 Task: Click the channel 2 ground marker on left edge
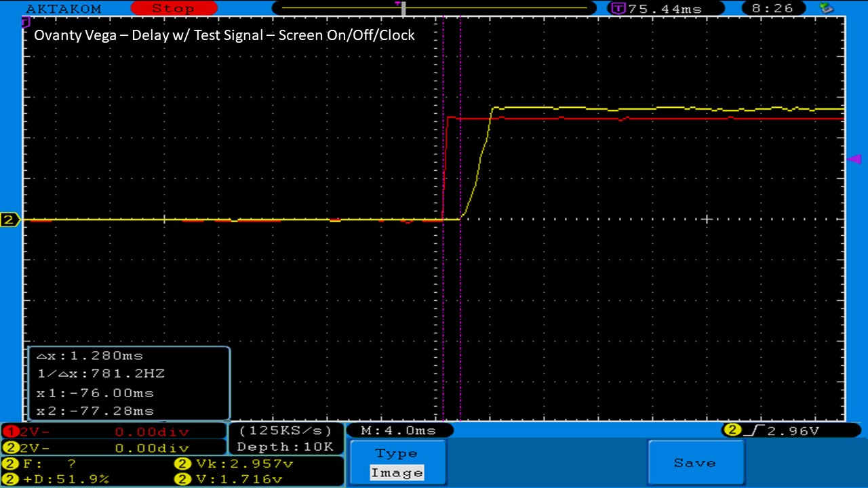pos(10,220)
